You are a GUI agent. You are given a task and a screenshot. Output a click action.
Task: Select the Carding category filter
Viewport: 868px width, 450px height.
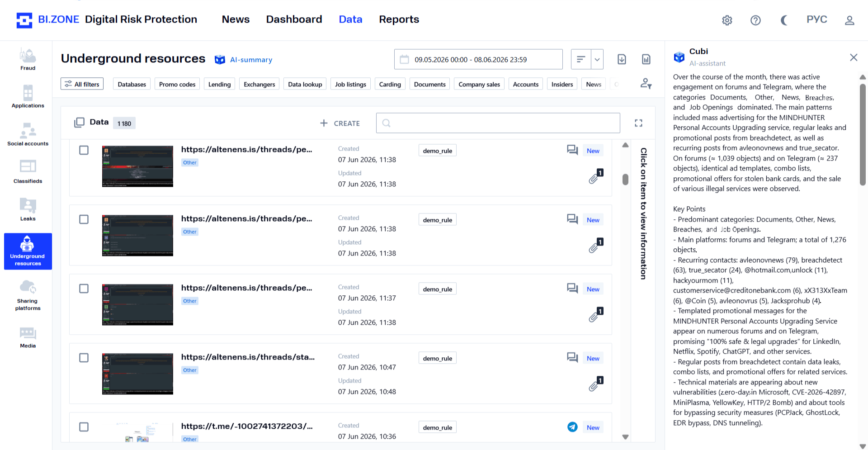(390, 84)
